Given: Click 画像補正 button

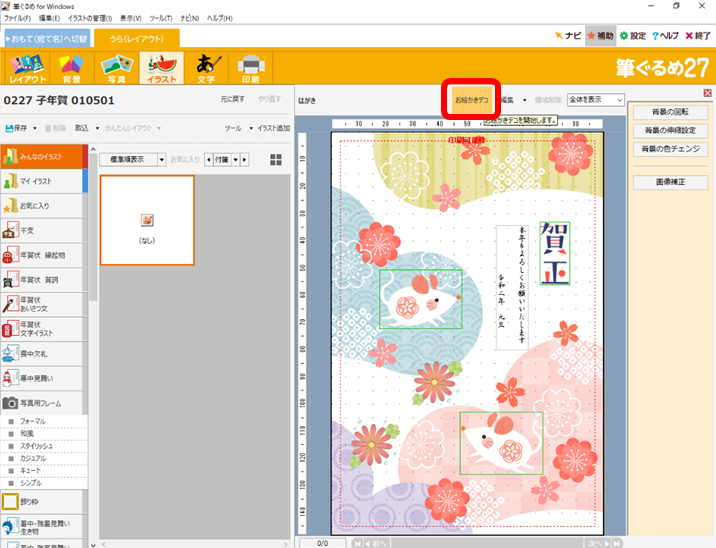Looking at the screenshot, I should 670,182.
